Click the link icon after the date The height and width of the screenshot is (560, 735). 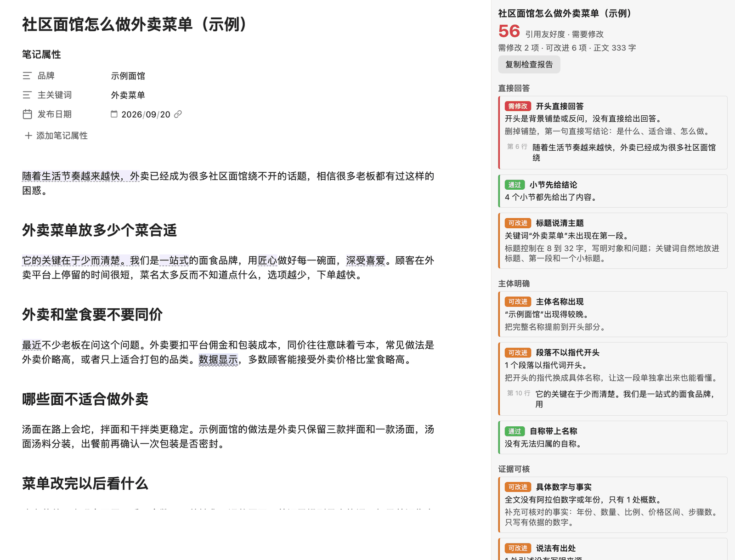pos(178,114)
